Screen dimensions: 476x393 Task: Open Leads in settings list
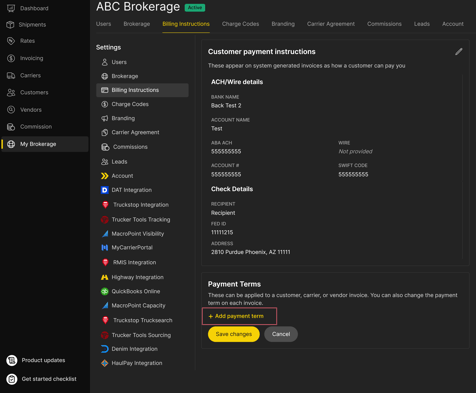pos(142,162)
